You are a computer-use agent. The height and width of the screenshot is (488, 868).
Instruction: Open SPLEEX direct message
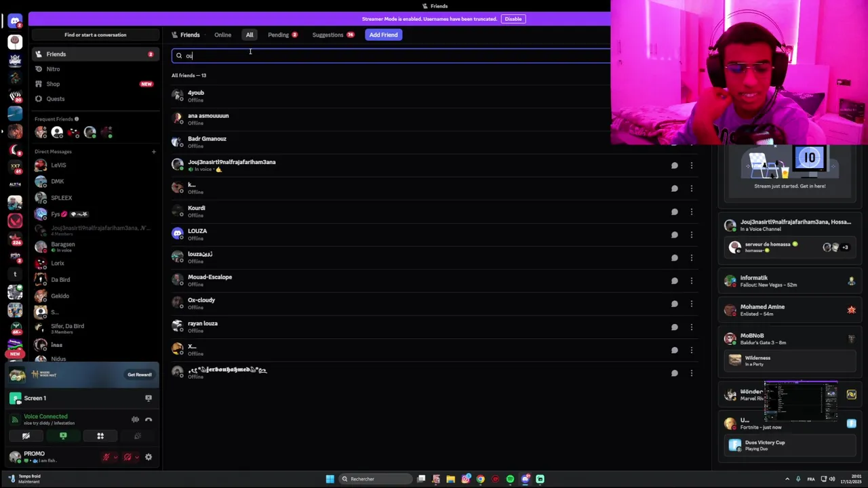point(94,198)
